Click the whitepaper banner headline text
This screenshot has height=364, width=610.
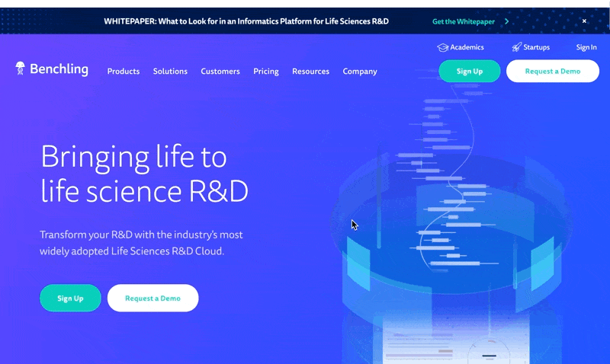pyautogui.click(x=246, y=21)
